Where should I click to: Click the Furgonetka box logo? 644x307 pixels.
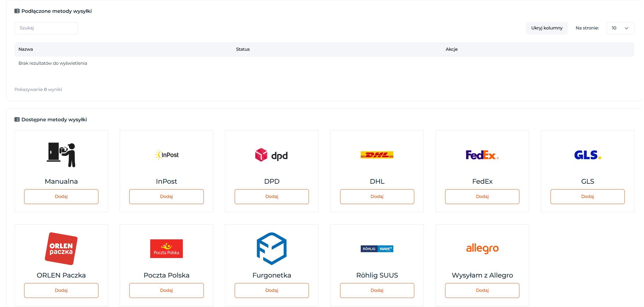pyautogui.click(x=272, y=249)
